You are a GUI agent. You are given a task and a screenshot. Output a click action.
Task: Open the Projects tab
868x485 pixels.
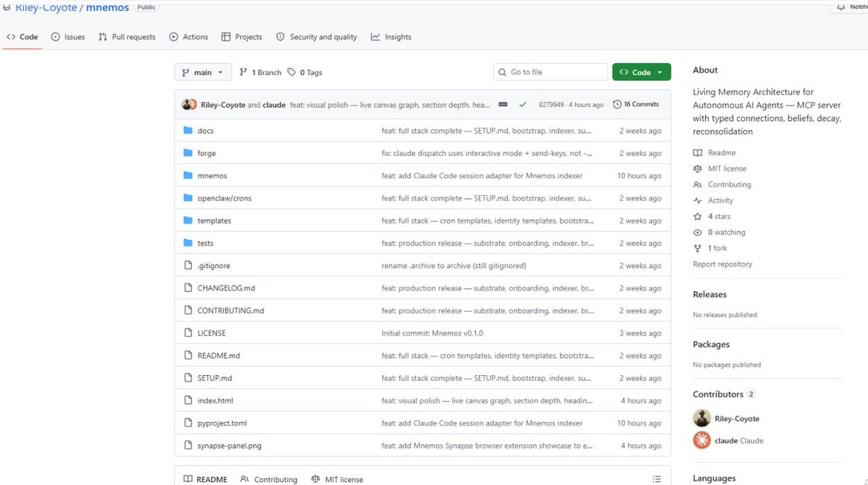coord(242,37)
